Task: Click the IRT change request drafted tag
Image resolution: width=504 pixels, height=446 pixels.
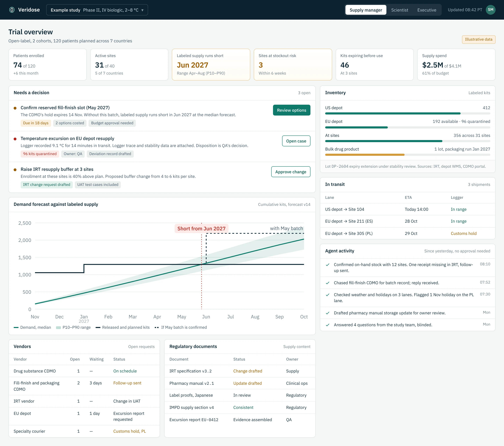Action: (47, 184)
